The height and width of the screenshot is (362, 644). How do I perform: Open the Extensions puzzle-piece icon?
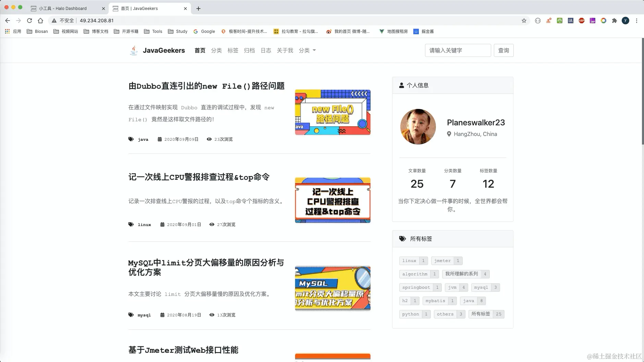click(613, 21)
